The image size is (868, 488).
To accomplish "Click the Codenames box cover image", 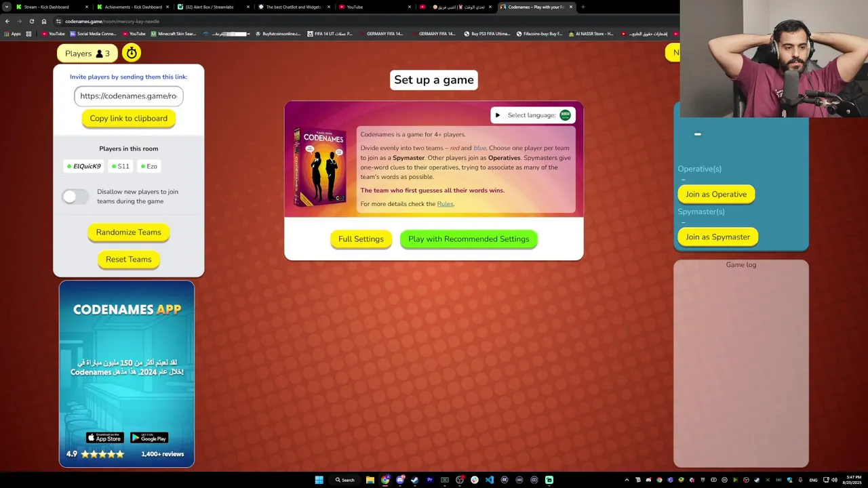I will point(319,167).
